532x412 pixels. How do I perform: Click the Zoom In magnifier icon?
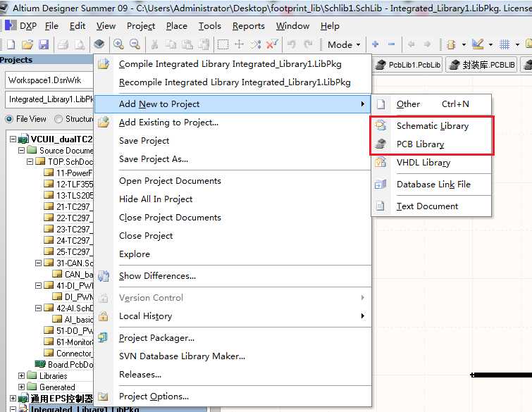pyautogui.click(x=118, y=44)
